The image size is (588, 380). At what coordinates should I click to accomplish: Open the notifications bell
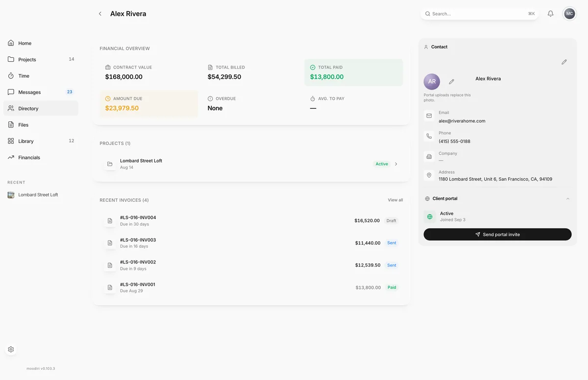pos(550,14)
